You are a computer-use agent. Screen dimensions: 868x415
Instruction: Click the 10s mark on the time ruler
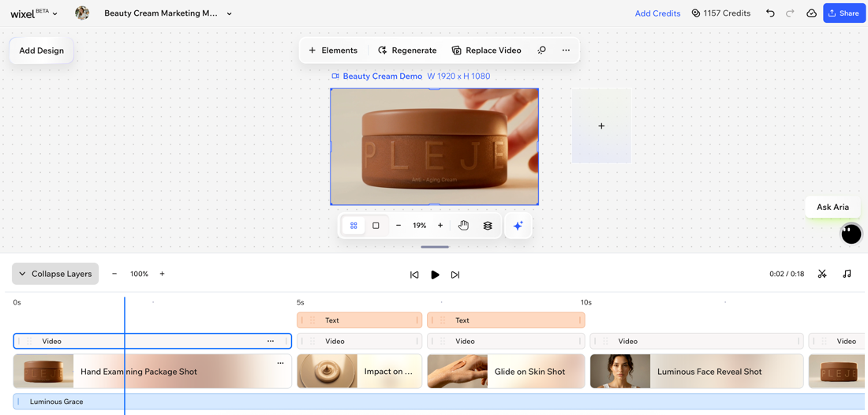tap(586, 303)
